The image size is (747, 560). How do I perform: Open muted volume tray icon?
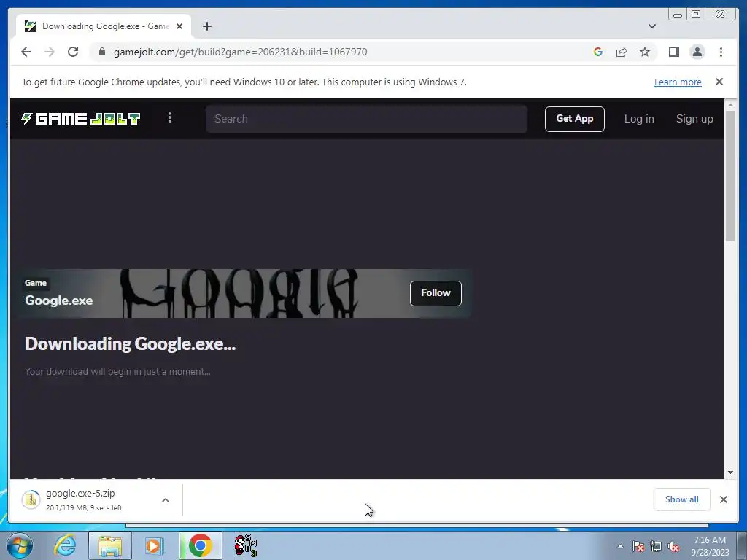[673, 546]
